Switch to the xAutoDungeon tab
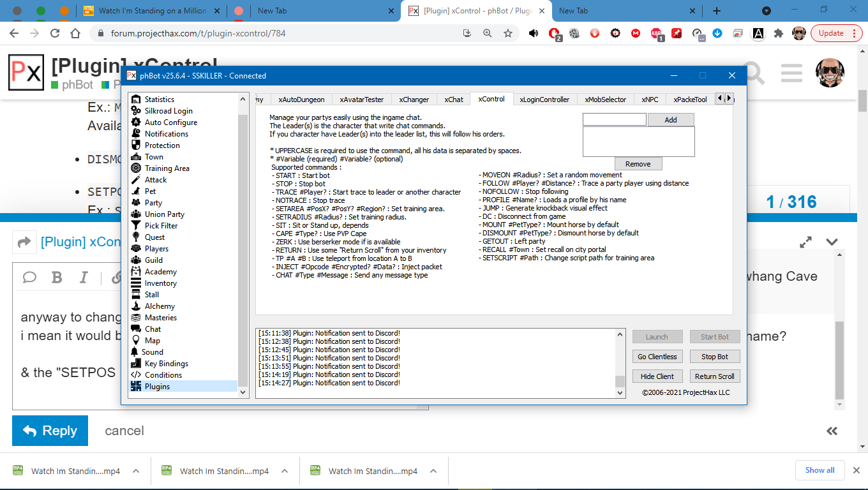Image resolution: width=868 pixels, height=490 pixels. click(x=301, y=100)
